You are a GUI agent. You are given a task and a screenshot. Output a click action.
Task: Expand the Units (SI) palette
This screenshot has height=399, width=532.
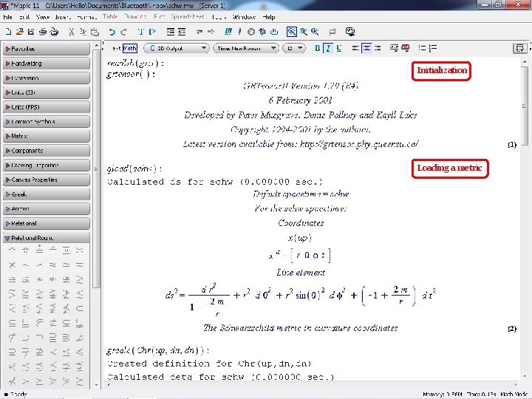click(x=47, y=92)
